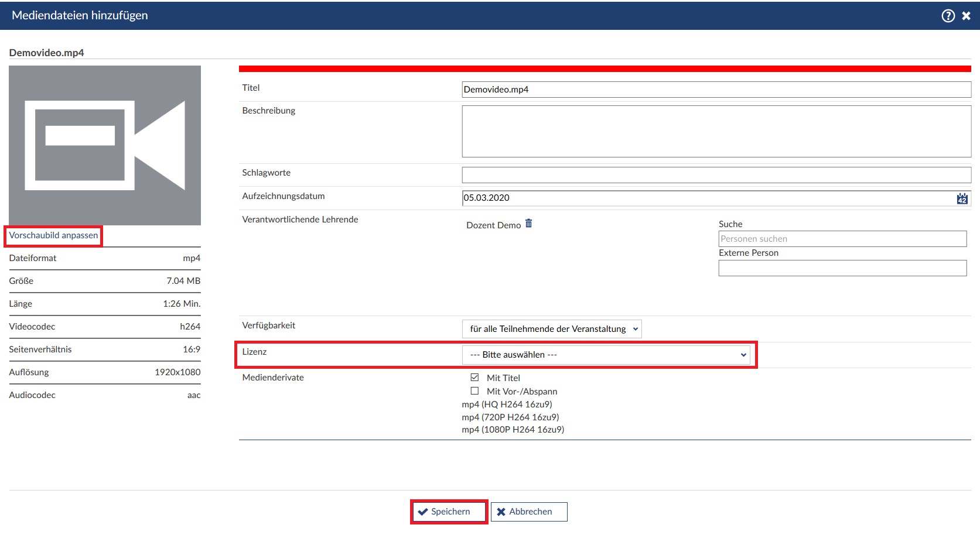Select the mp4 (720P H264 16zu9) derivative entry
Image resolution: width=980 pixels, height=535 pixels.
[x=510, y=417]
